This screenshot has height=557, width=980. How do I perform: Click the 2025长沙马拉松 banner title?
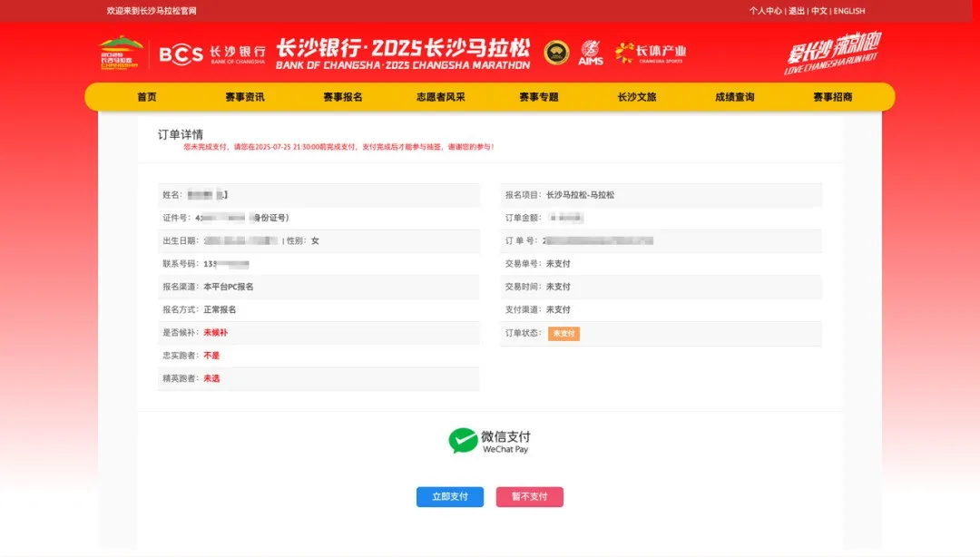[403, 54]
